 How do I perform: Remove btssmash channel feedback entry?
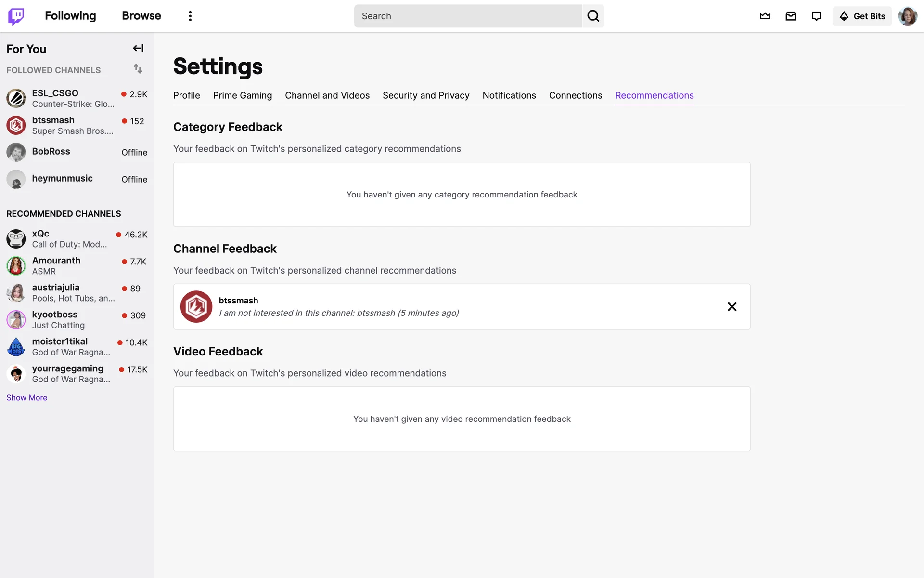click(731, 307)
